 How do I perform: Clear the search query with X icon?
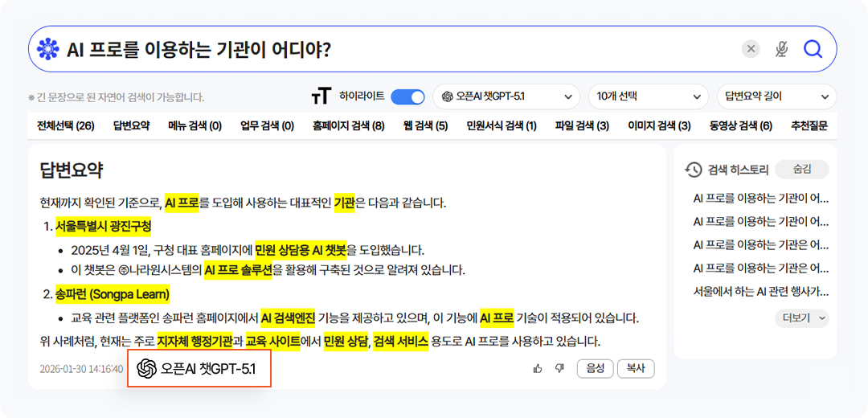[751, 50]
